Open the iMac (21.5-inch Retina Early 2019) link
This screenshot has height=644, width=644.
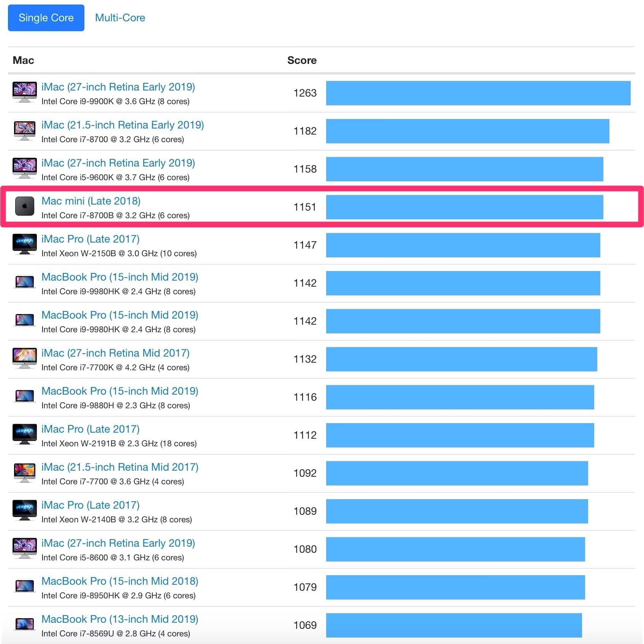(123, 125)
